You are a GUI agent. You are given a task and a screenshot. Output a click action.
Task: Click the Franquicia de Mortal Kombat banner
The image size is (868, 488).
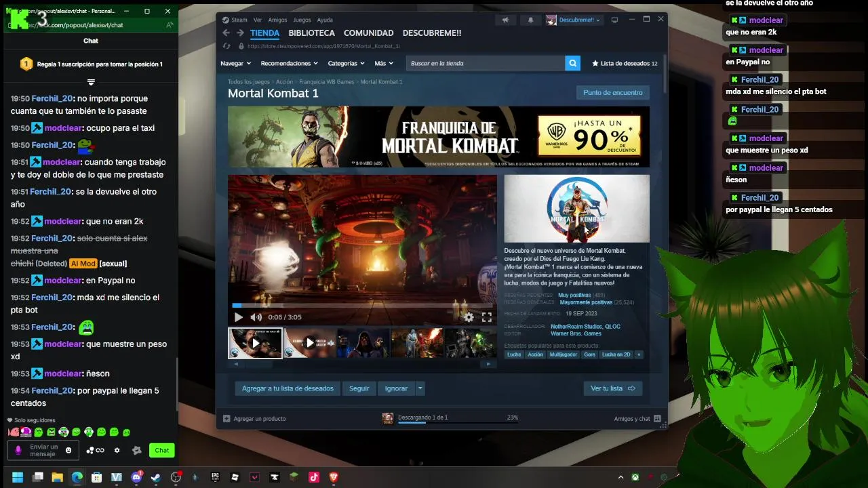coord(439,136)
